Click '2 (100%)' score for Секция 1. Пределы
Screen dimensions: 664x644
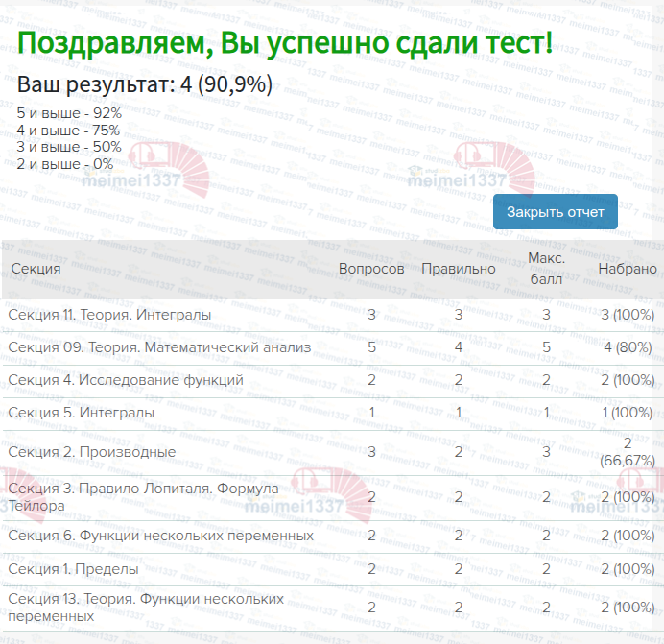pyautogui.click(x=628, y=569)
